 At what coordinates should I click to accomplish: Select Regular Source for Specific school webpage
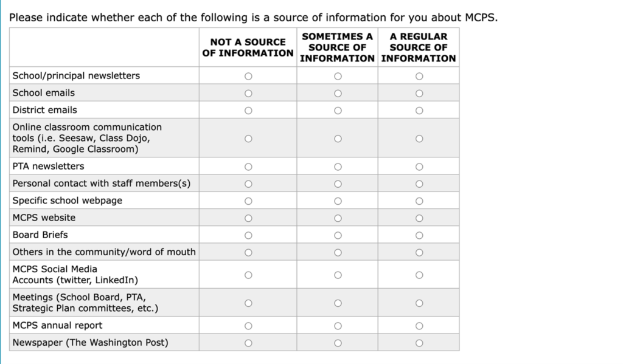[419, 201]
